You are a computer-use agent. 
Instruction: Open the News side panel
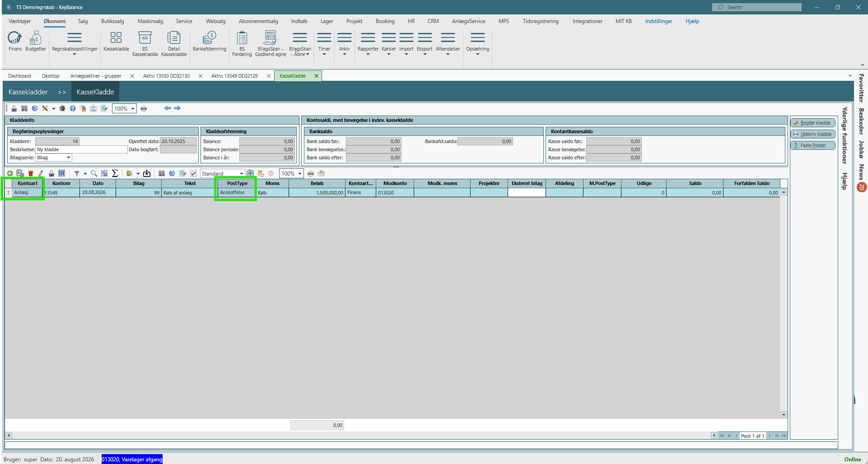point(861,172)
